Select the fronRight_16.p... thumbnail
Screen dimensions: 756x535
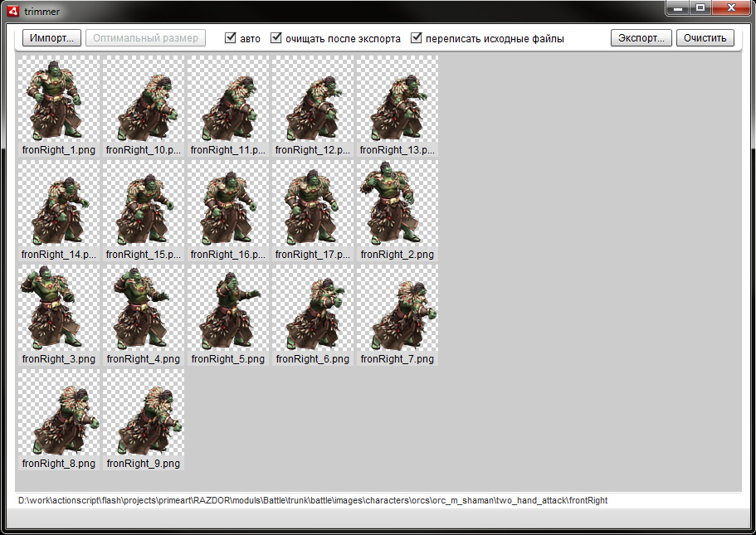coord(228,210)
